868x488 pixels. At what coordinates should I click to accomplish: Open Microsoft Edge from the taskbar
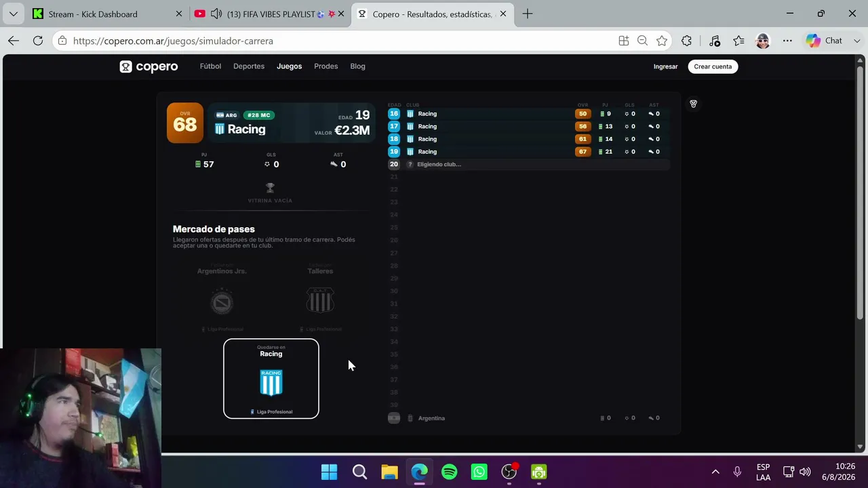pyautogui.click(x=419, y=472)
